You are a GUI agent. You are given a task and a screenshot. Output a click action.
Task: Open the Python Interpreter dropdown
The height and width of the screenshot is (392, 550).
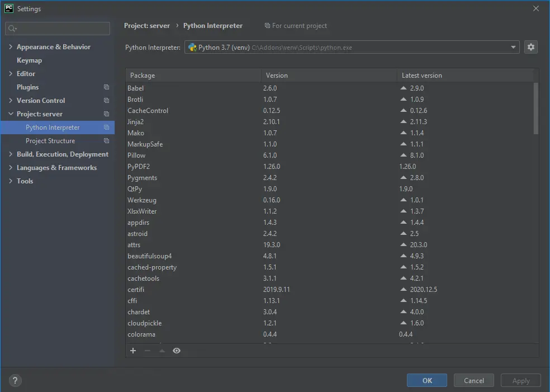click(513, 48)
